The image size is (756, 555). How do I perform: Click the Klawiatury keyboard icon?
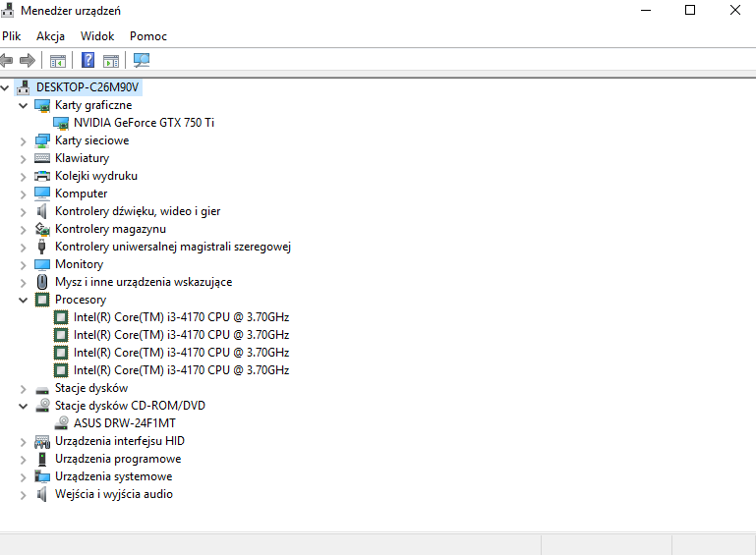[42, 158]
